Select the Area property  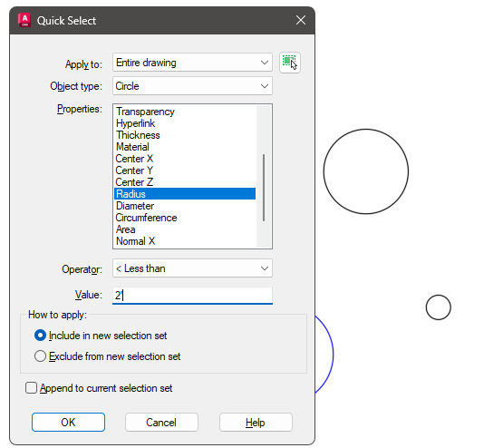click(126, 229)
